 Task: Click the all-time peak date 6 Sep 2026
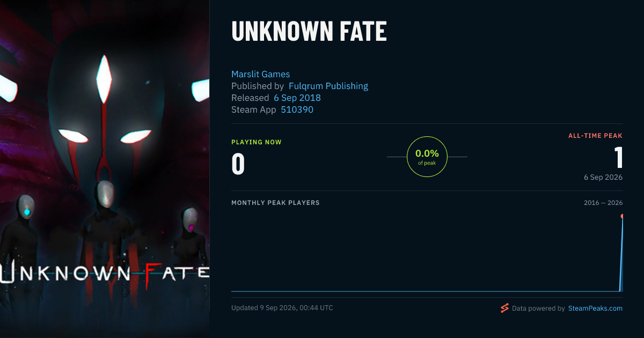pos(603,177)
